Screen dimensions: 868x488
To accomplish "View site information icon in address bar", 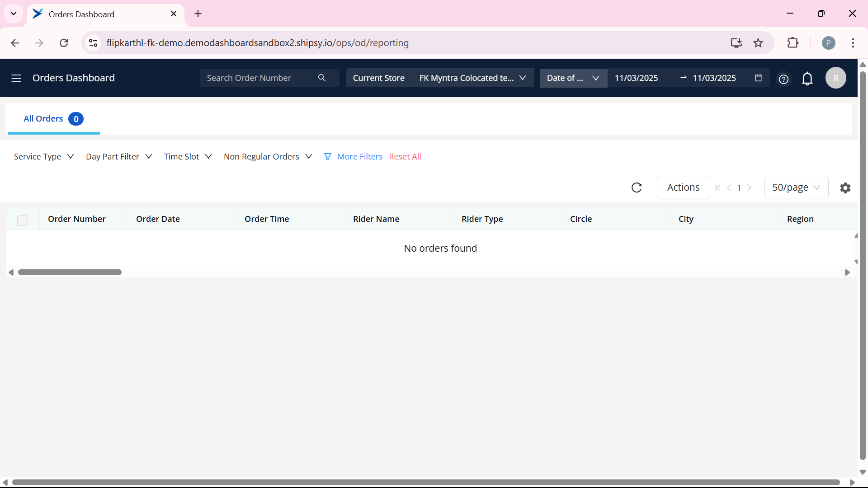I will click(93, 43).
